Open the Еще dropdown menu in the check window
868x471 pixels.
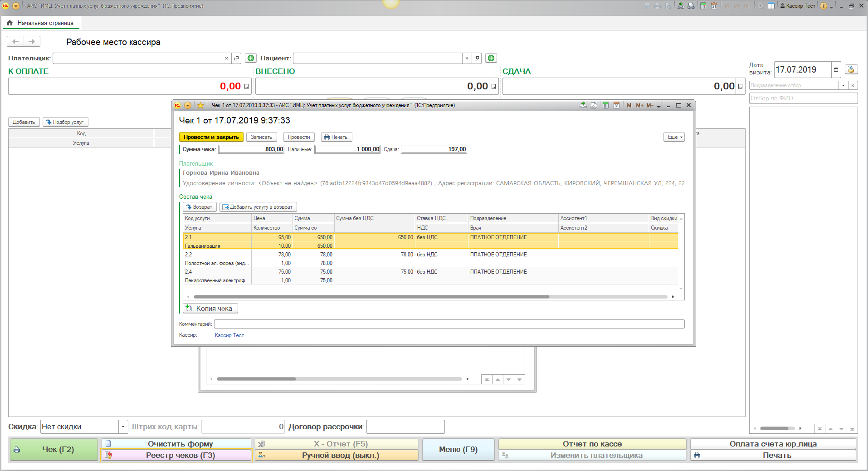[x=674, y=137]
